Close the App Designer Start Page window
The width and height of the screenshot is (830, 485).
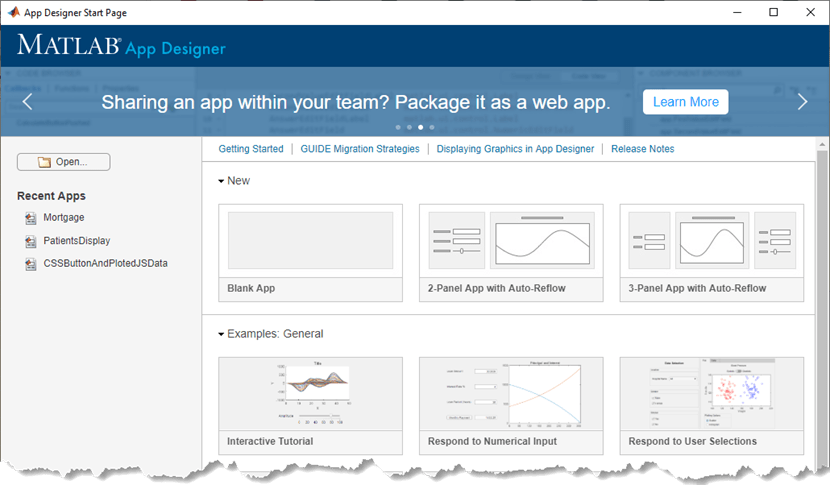click(x=810, y=12)
